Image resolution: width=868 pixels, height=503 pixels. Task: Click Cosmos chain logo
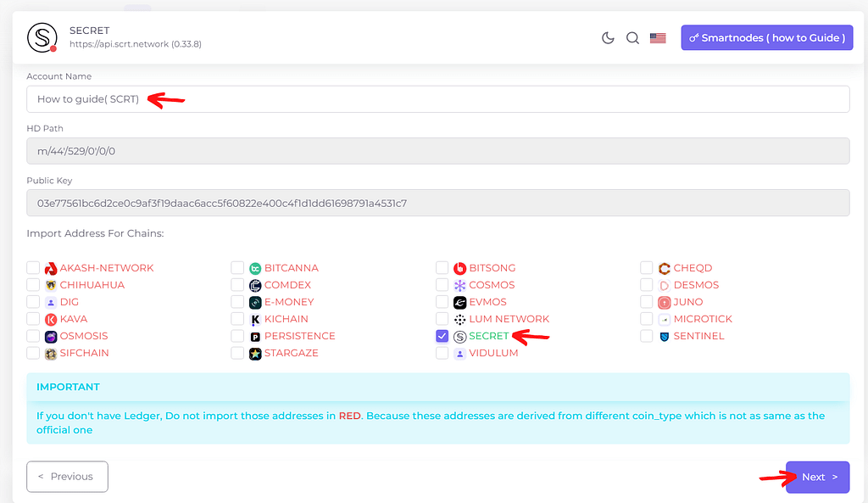click(460, 285)
